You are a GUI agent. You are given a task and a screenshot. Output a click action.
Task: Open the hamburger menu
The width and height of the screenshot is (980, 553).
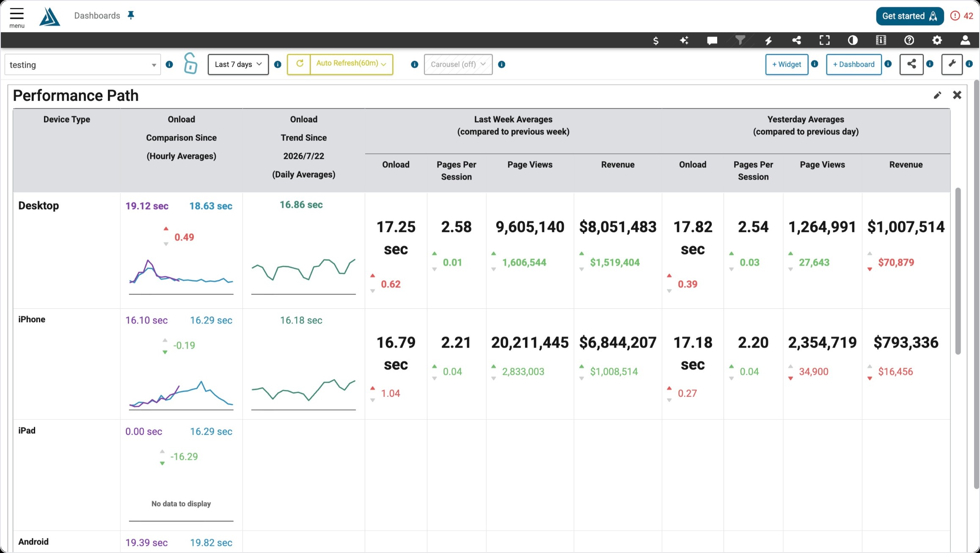pos(17,17)
